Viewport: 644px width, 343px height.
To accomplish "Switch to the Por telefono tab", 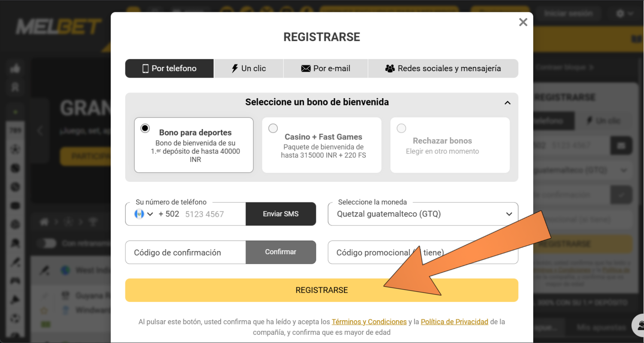I will click(x=169, y=69).
